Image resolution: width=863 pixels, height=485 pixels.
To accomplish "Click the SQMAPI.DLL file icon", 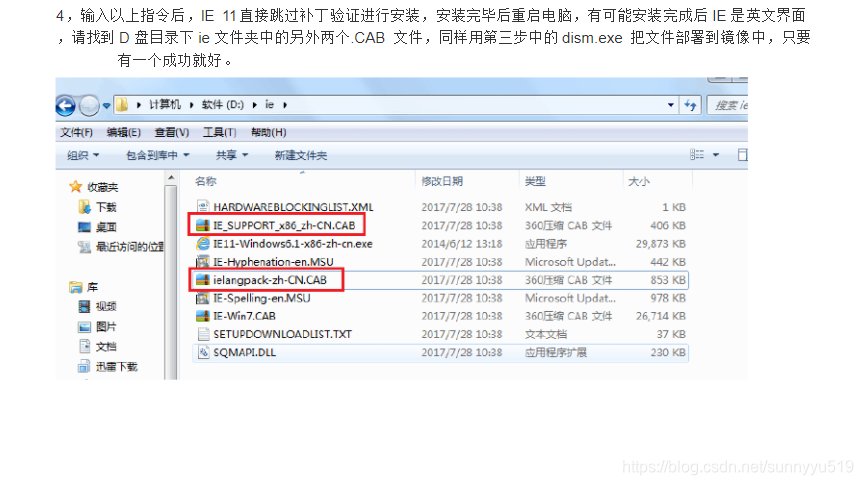I will coord(203,352).
